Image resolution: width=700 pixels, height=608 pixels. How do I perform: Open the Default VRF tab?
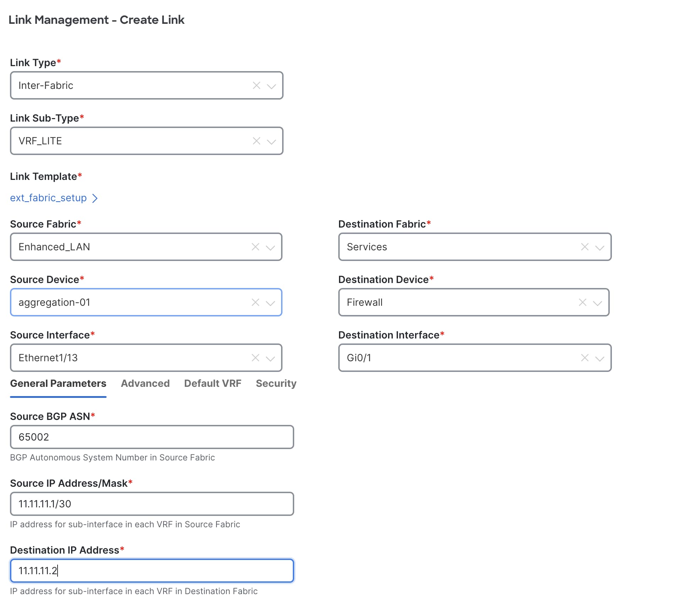coord(212,383)
